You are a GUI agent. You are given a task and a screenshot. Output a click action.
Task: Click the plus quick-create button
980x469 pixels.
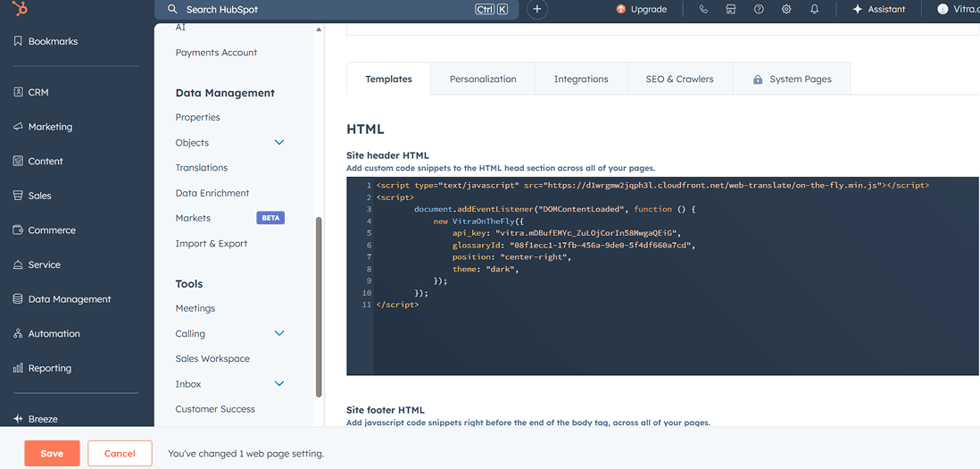[x=537, y=9]
